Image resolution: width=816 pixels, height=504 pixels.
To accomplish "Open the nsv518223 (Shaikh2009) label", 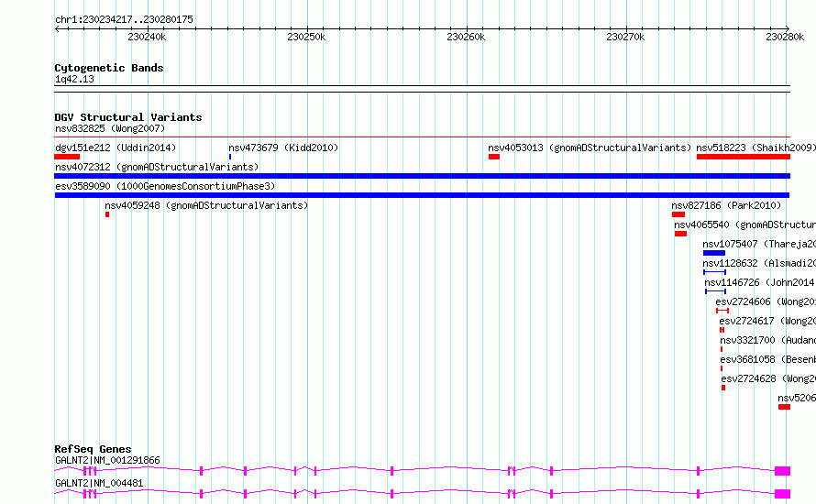I will pos(755,148).
